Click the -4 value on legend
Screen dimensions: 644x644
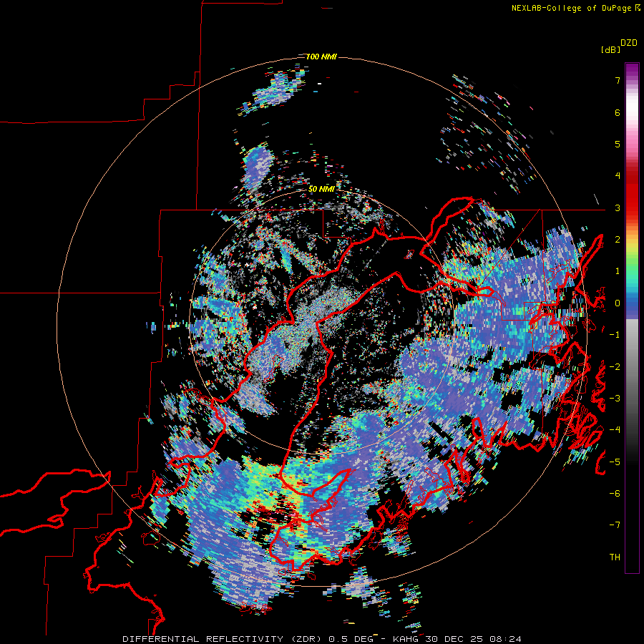pyautogui.click(x=615, y=429)
